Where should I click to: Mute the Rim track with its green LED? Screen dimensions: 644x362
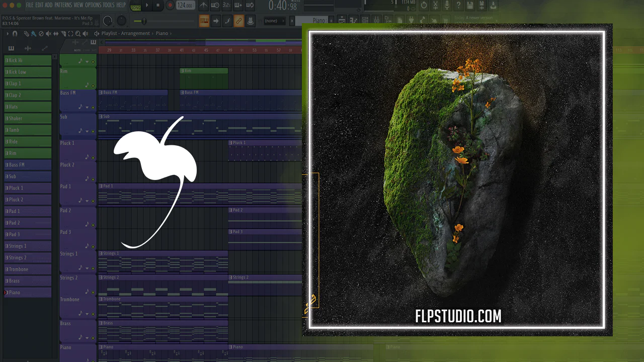point(93,86)
